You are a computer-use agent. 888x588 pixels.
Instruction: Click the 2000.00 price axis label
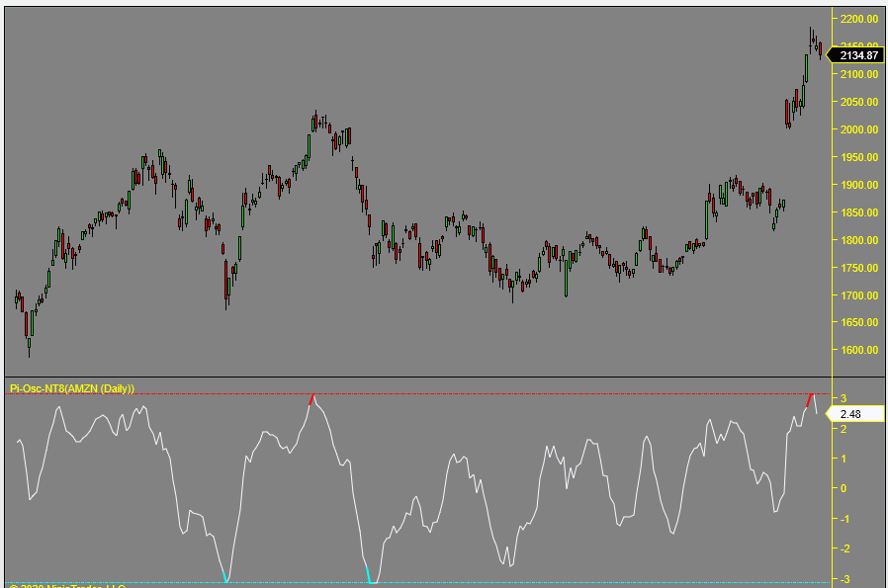[x=857, y=129]
